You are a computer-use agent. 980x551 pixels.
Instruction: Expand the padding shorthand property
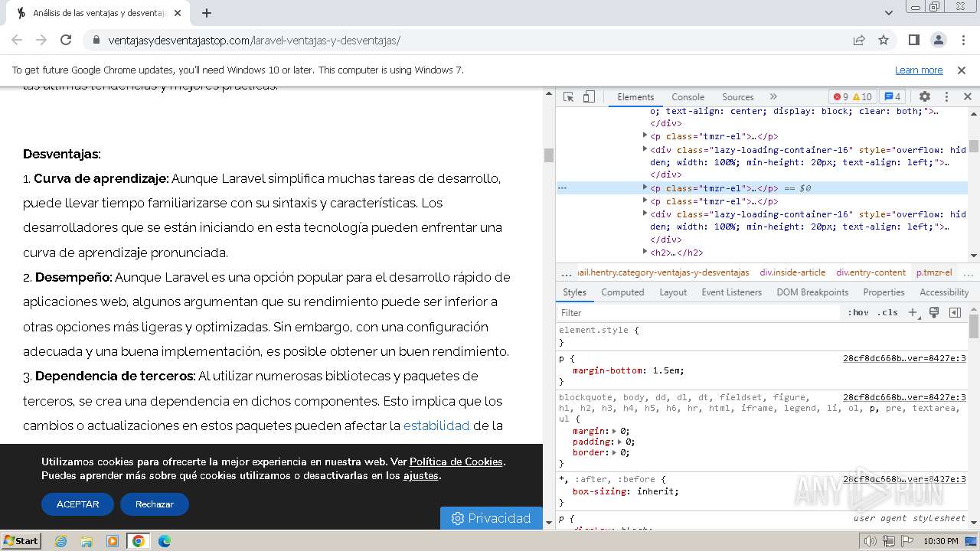pos(621,442)
